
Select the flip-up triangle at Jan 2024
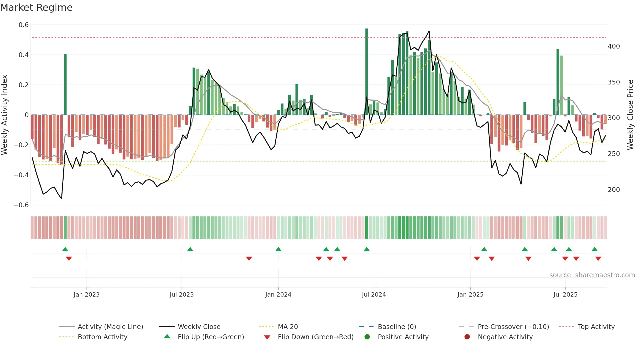pos(278,249)
